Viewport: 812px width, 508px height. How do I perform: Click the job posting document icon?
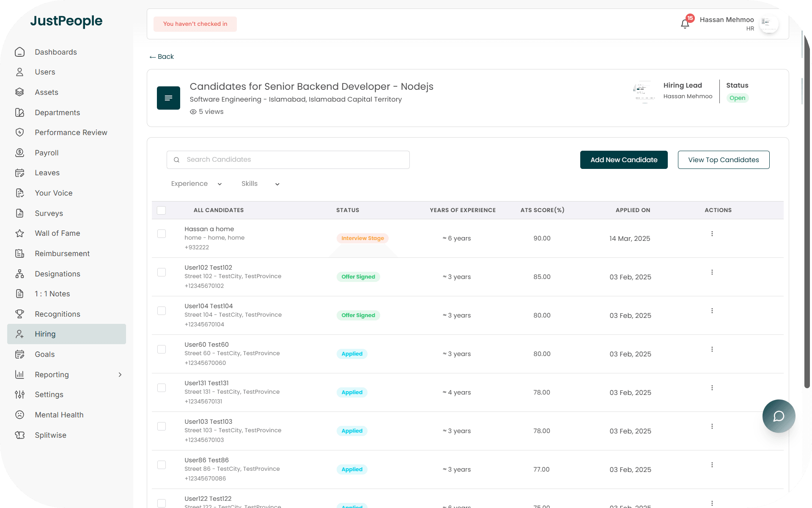[168, 98]
